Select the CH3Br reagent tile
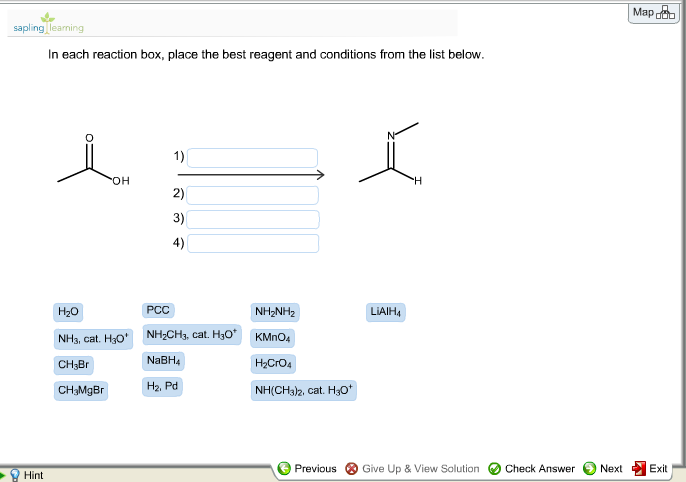 [x=74, y=365]
